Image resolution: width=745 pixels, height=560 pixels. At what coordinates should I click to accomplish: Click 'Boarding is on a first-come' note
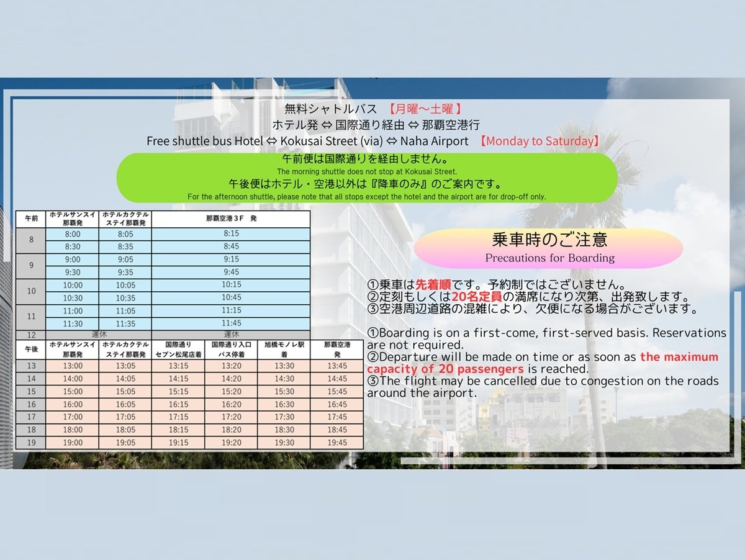coord(546,338)
